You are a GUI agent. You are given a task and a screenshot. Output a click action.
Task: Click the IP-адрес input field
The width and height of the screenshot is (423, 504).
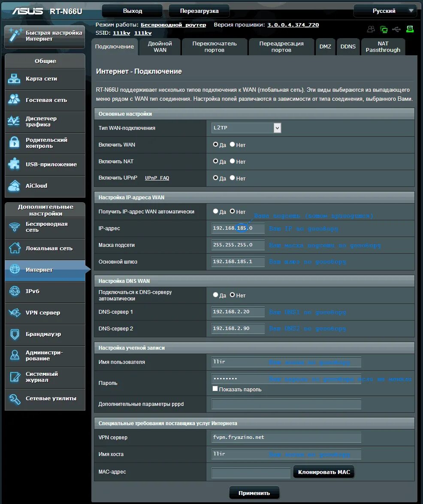coord(238,228)
